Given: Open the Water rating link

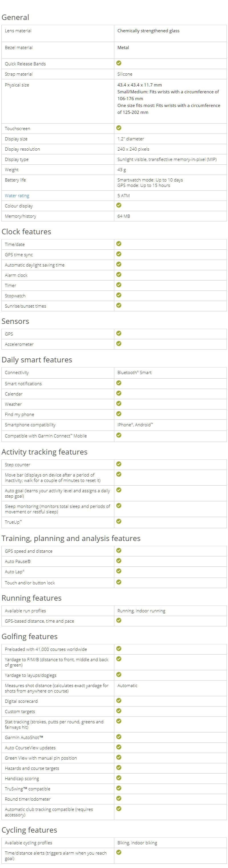Looking at the screenshot, I should point(17,195).
